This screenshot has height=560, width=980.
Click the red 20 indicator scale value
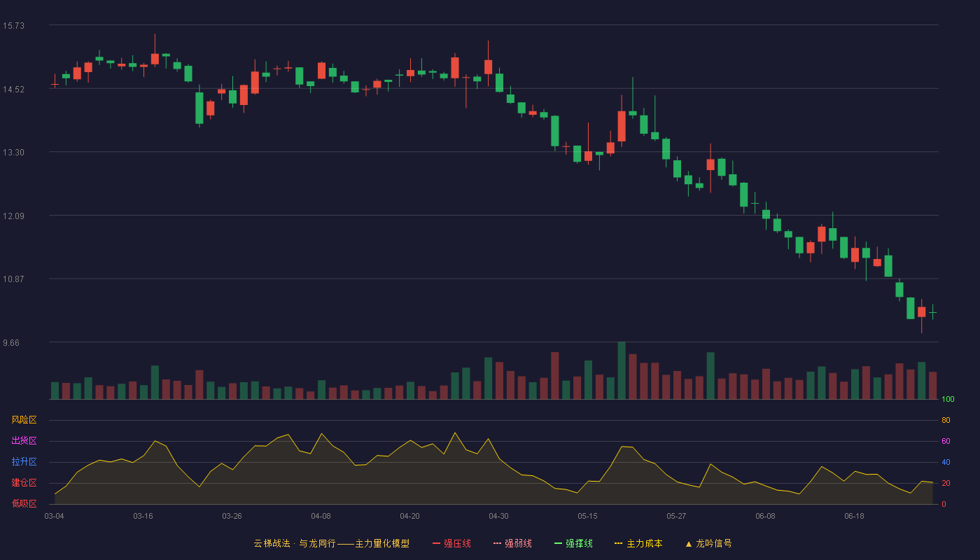(x=946, y=483)
